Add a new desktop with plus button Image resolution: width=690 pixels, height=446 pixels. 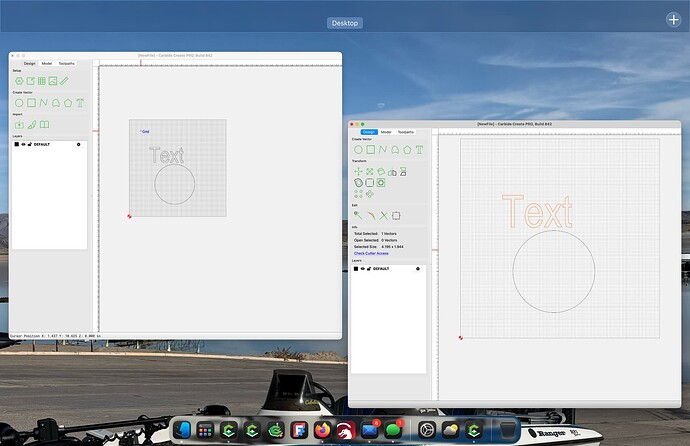[x=673, y=19]
